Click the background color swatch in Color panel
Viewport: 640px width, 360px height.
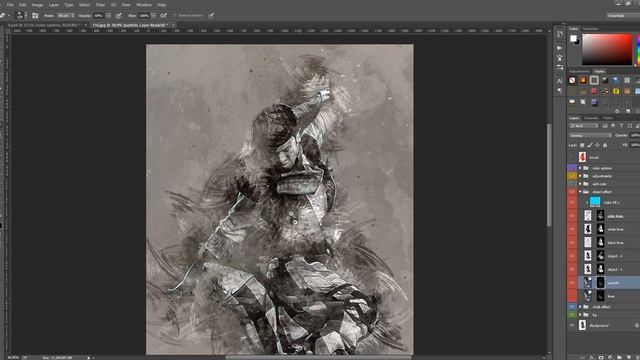(577, 42)
